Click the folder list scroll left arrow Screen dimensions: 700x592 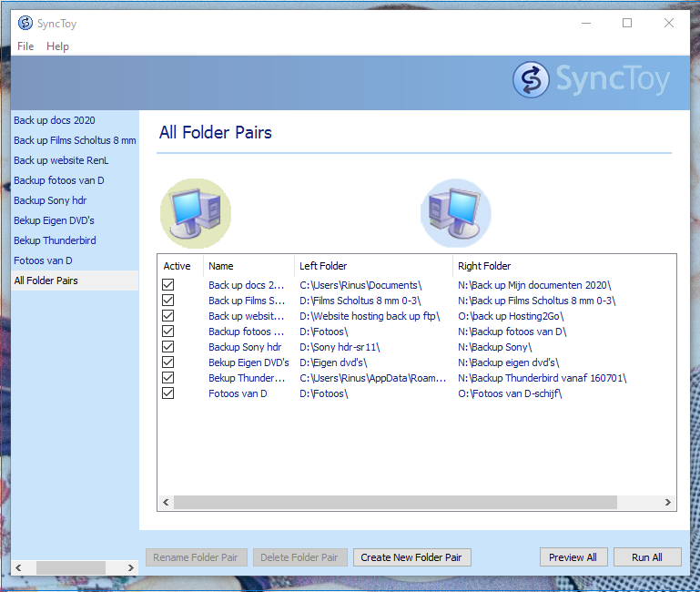tap(166, 502)
